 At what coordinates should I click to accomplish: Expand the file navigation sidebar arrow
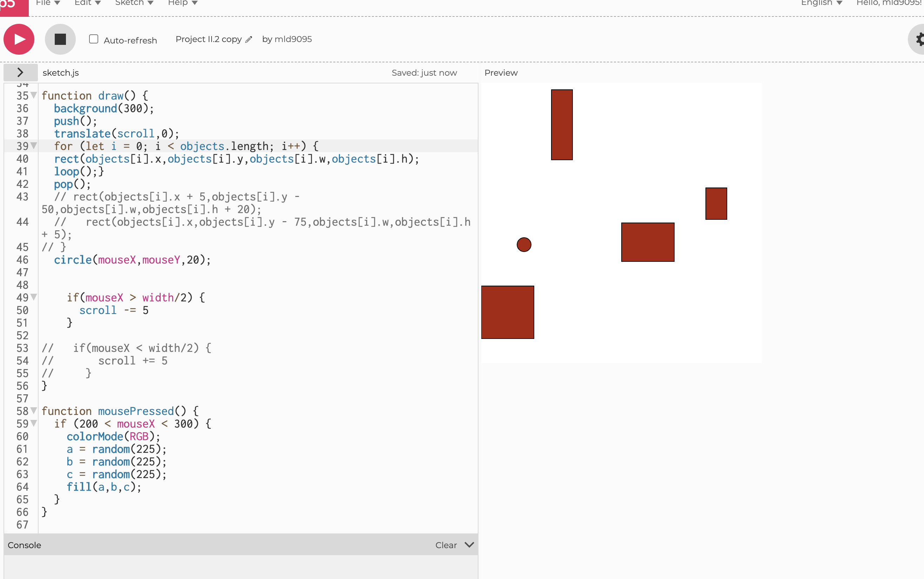point(21,72)
